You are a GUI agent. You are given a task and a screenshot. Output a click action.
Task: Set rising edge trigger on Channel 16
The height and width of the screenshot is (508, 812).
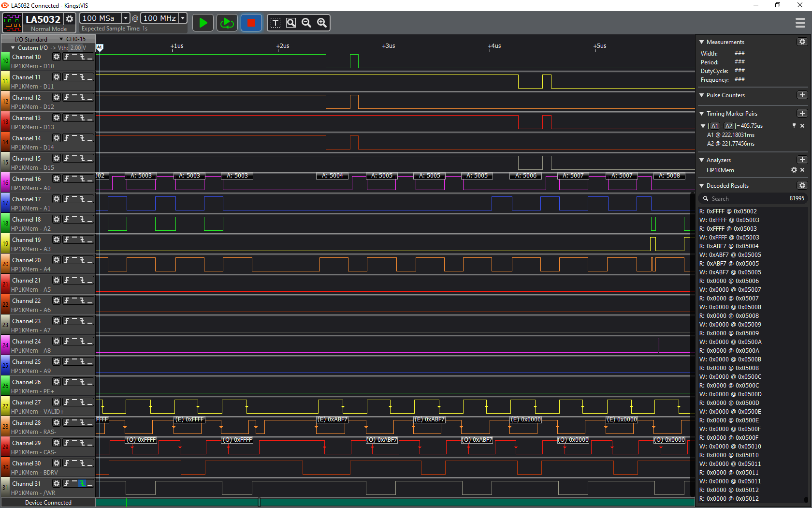pos(67,179)
